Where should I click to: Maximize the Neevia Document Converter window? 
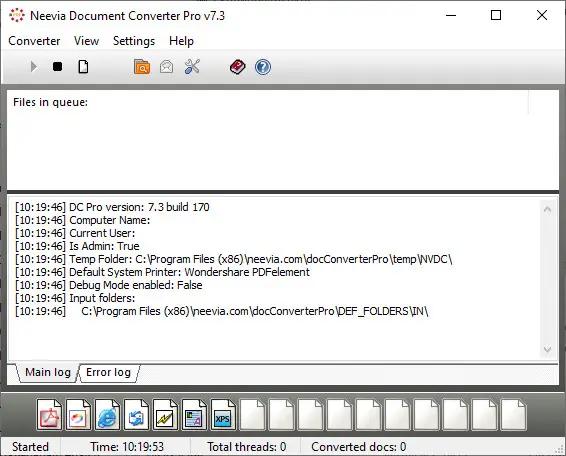pos(496,15)
